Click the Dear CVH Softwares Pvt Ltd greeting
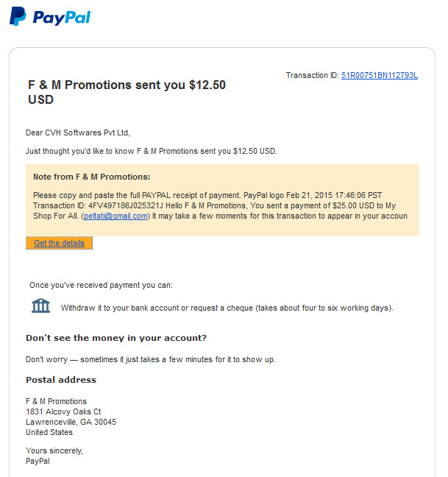448x477 pixels. pos(78,133)
